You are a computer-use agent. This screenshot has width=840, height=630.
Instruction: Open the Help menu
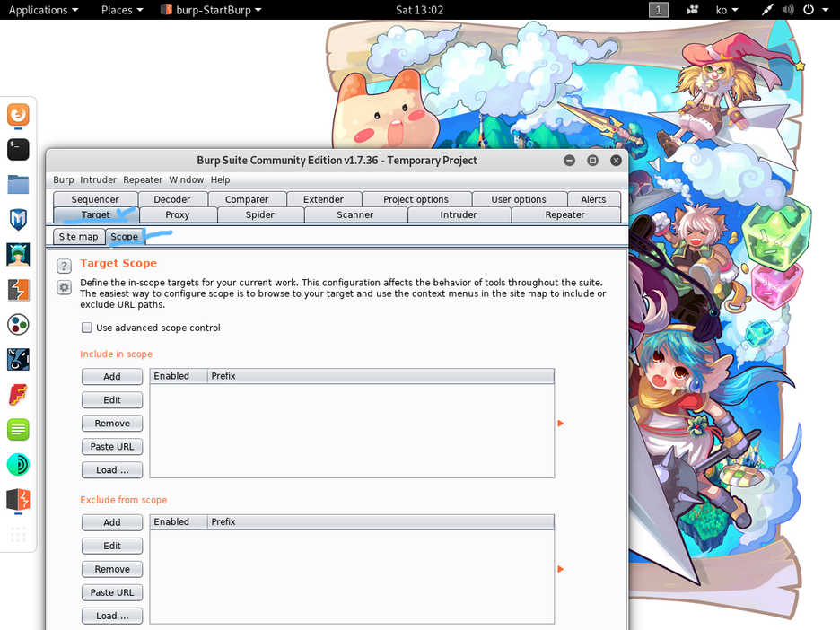(x=220, y=180)
